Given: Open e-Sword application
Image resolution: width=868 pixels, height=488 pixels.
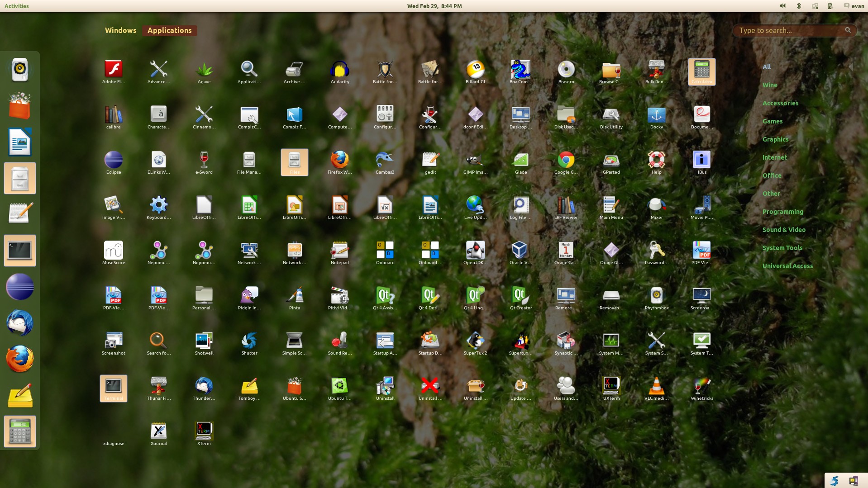Looking at the screenshot, I should tap(204, 162).
